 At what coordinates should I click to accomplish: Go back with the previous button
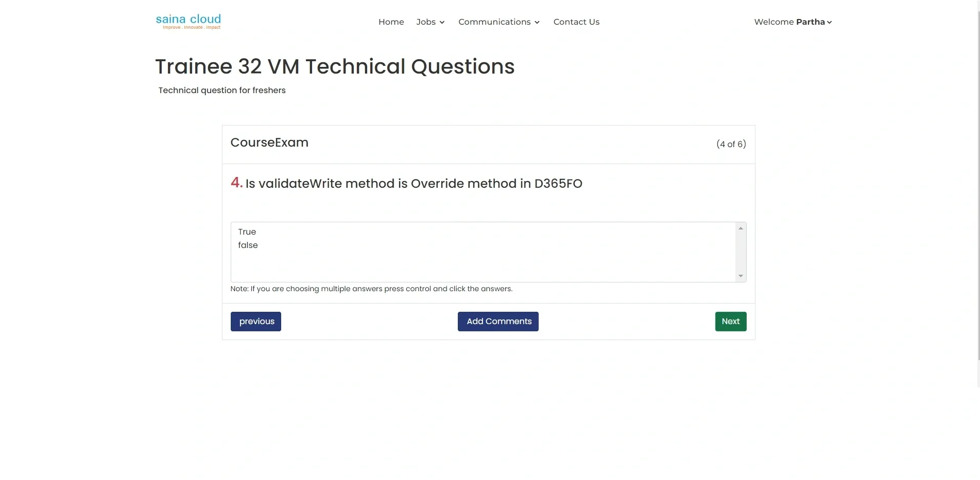pyautogui.click(x=256, y=322)
